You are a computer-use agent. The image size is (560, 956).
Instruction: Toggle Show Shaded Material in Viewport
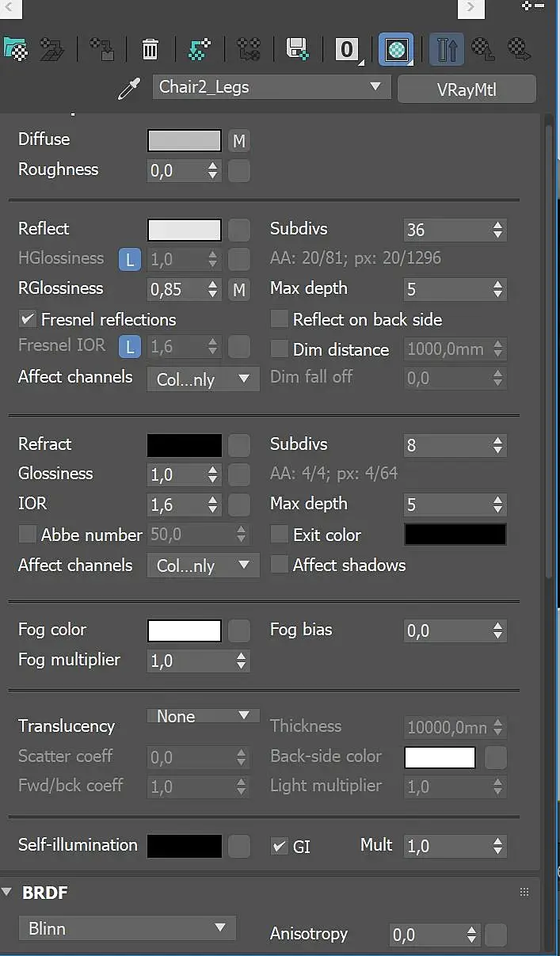[396, 50]
